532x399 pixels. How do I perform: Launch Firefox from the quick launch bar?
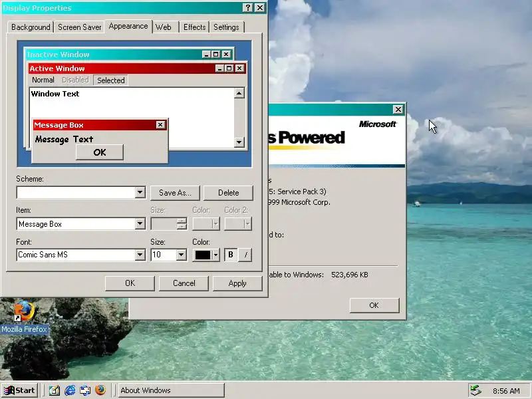[100, 390]
